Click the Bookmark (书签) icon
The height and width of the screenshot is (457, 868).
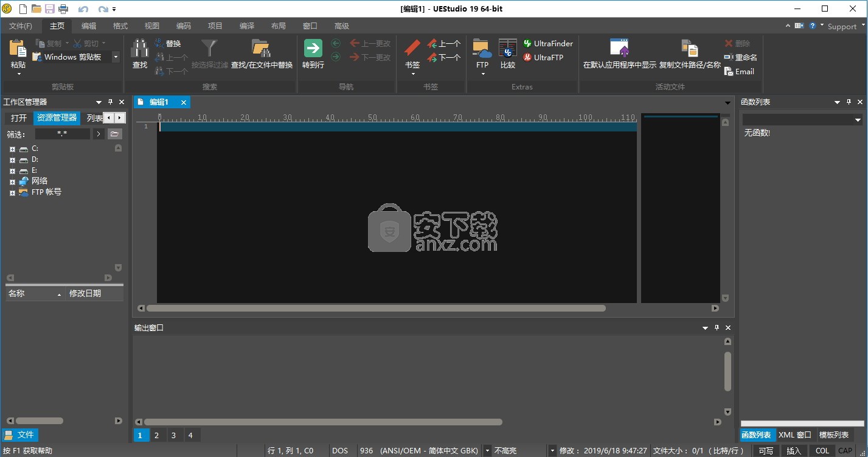412,49
